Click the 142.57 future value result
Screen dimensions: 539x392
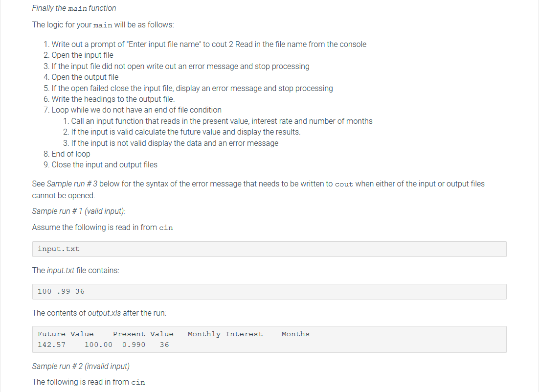coord(51,345)
